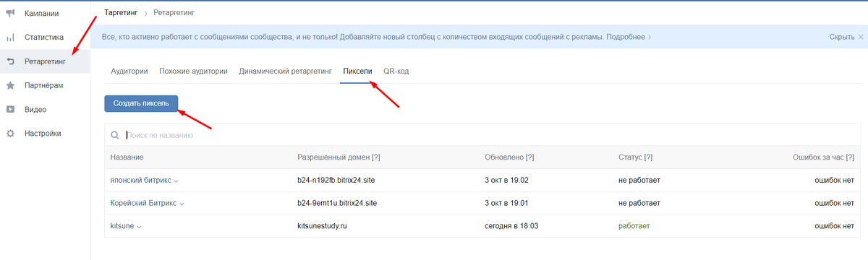Focus the Поиск по названию field
Screen dimensions: 868x260
pyautogui.click(x=482, y=135)
